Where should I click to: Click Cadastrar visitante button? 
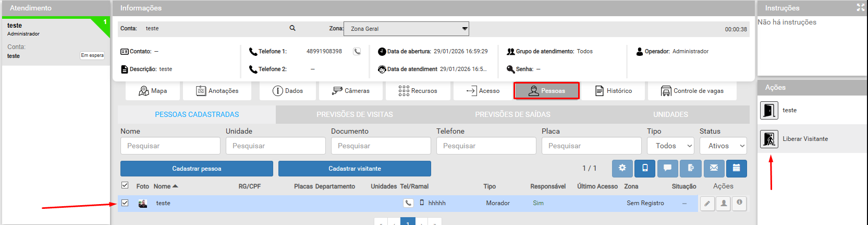point(354,169)
